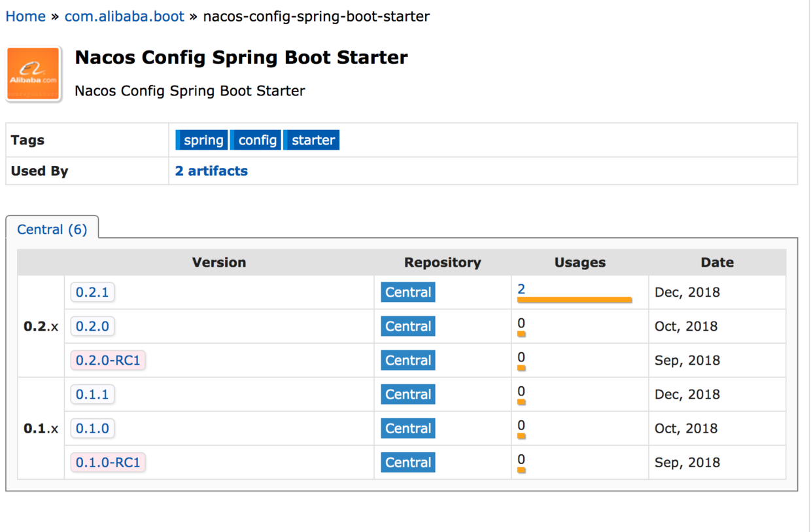This screenshot has width=811, height=532.
Task: Open the 2 artifacts link
Action: [211, 171]
